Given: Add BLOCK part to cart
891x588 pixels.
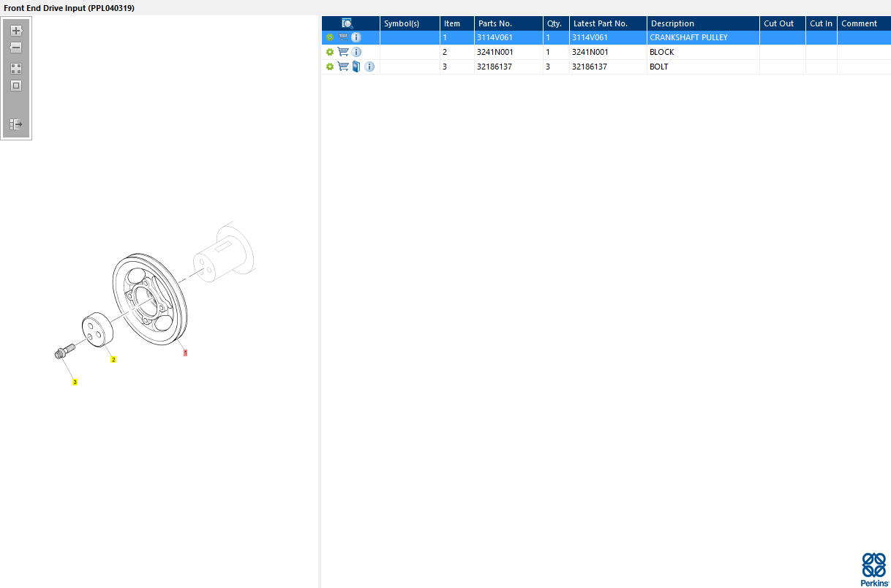Looking at the screenshot, I should 343,51.
